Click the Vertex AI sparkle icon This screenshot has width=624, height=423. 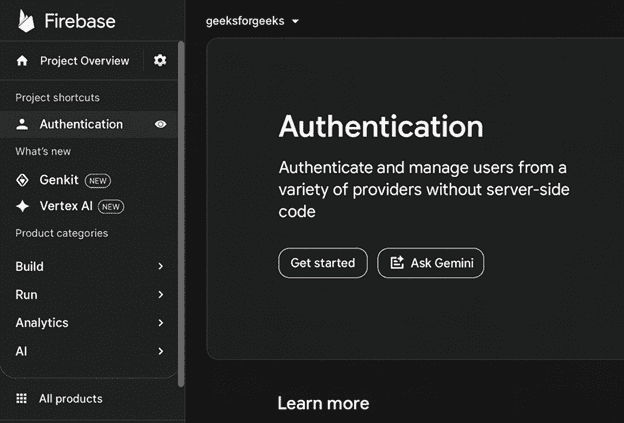coord(22,206)
